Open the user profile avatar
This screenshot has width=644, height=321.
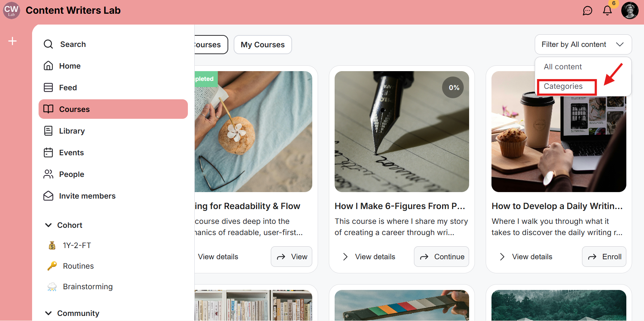[x=630, y=10]
